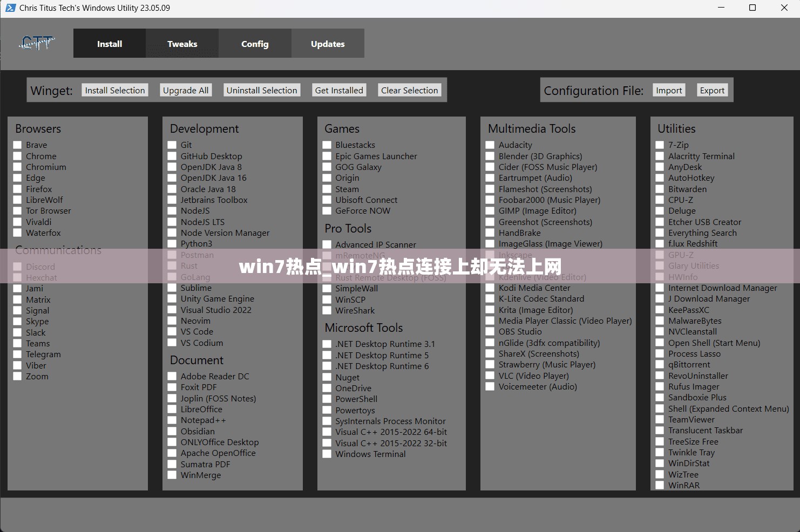The image size is (800, 532).
Task: Click Upgrade All button
Action: pos(186,90)
